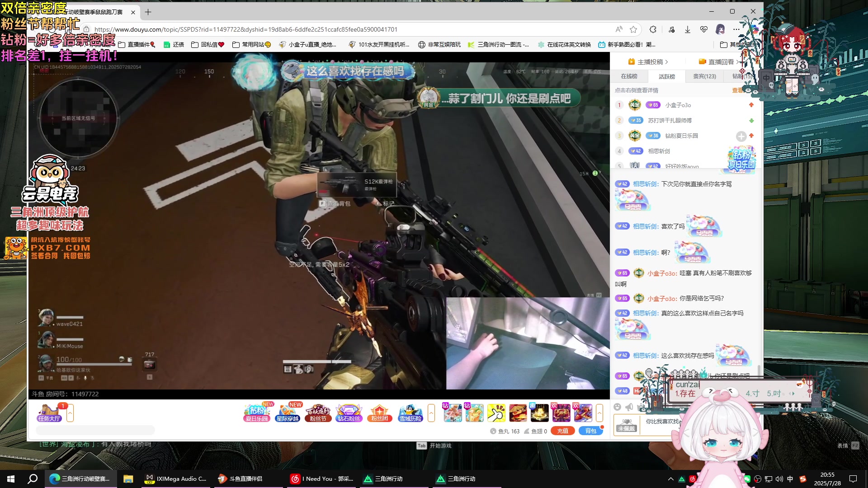Show hidden system tray icons
The height and width of the screenshot is (488, 868).
670,479
